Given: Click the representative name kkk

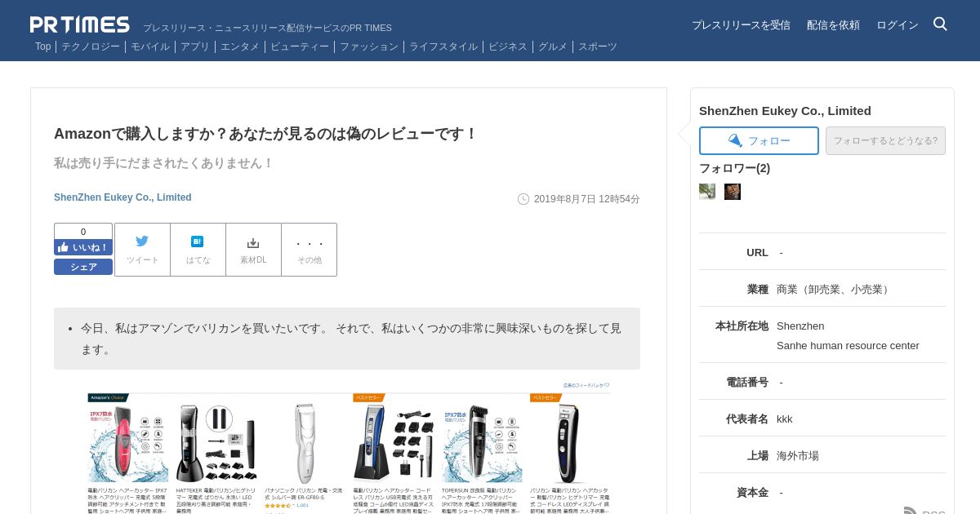Looking at the screenshot, I should [785, 419].
